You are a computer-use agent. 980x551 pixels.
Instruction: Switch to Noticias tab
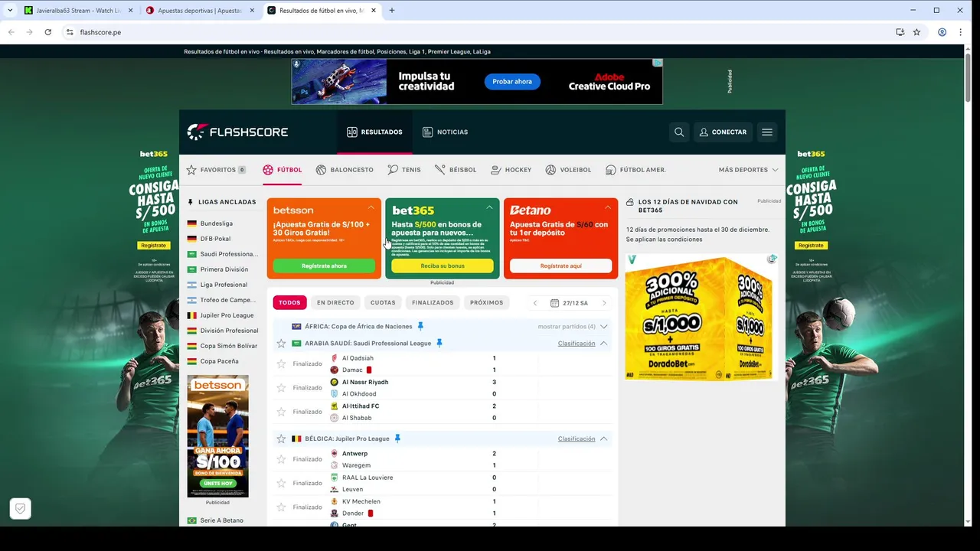[x=445, y=132]
